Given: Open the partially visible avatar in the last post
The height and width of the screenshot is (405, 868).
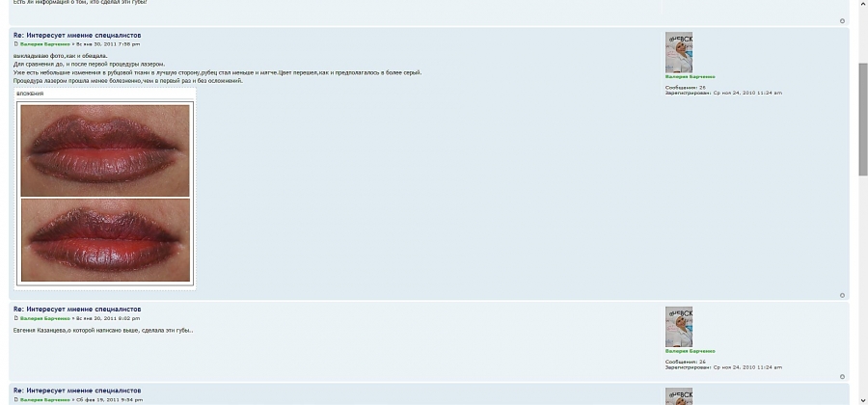Looking at the screenshot, I should click(x=679, y=396).
